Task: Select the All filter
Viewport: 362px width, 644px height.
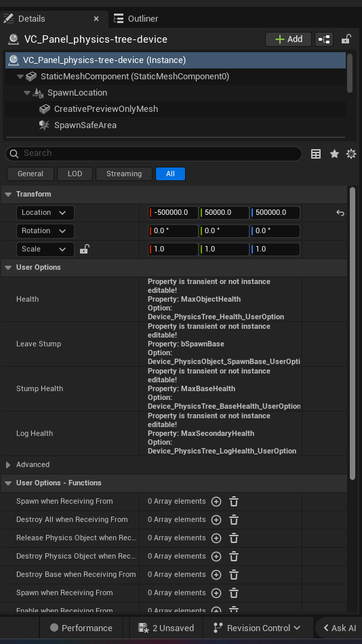Action: click(x=170, y=174)
